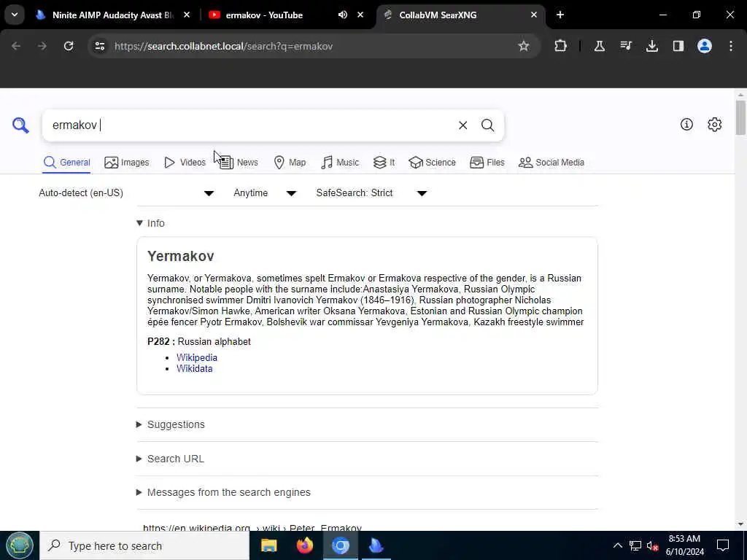Click the SearXNG magnifier logo

pos(20,125)
